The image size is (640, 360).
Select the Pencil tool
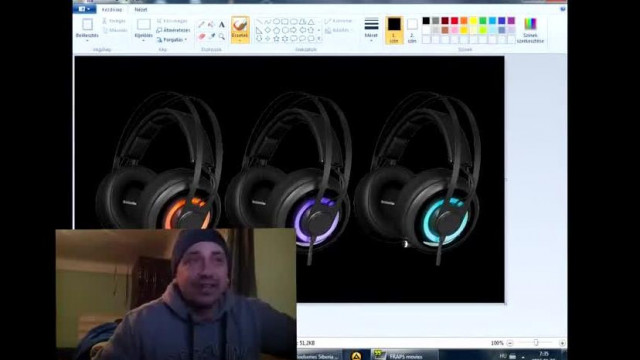[x=201, y=24]
